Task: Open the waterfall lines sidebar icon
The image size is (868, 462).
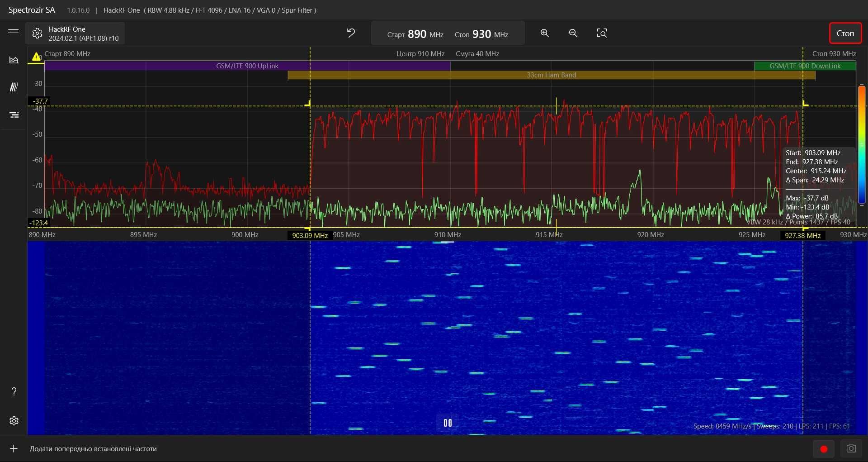Action: click(x=14, y=87)
